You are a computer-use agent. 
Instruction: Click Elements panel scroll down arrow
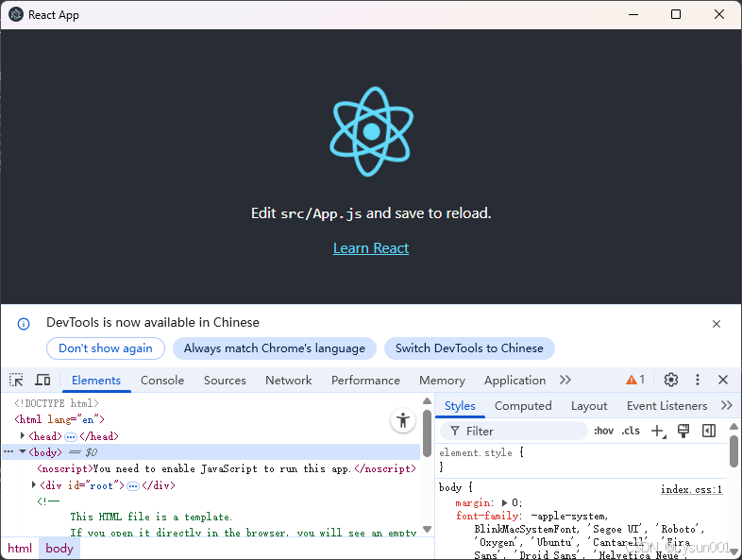click(x=427, y=529)
